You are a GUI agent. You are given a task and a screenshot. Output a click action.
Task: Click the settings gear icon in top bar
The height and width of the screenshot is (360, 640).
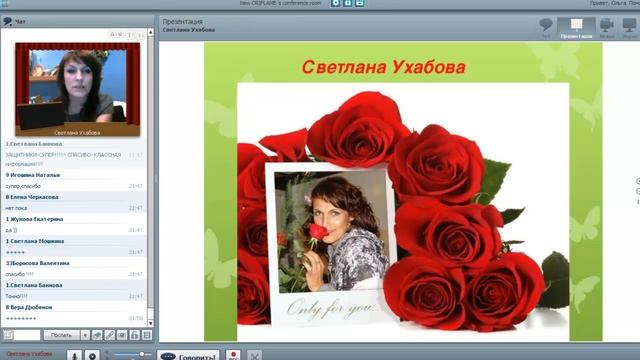pyautogui.click(x=336, y=3)
